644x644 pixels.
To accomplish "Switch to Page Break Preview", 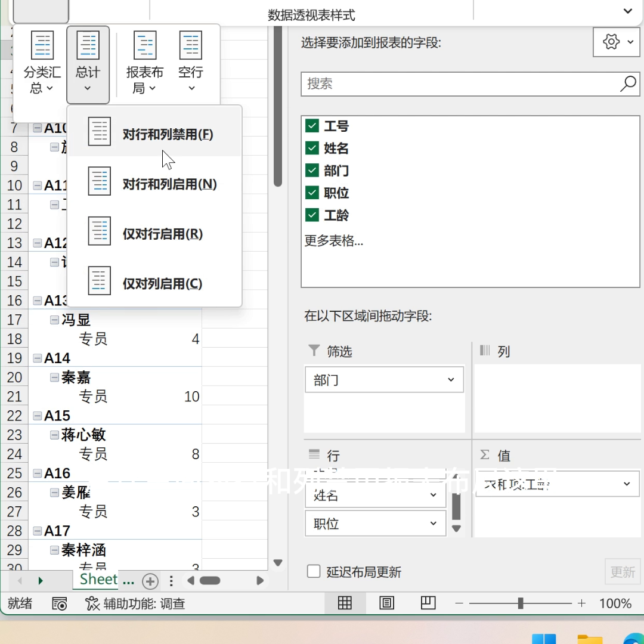I will [428, 603].
